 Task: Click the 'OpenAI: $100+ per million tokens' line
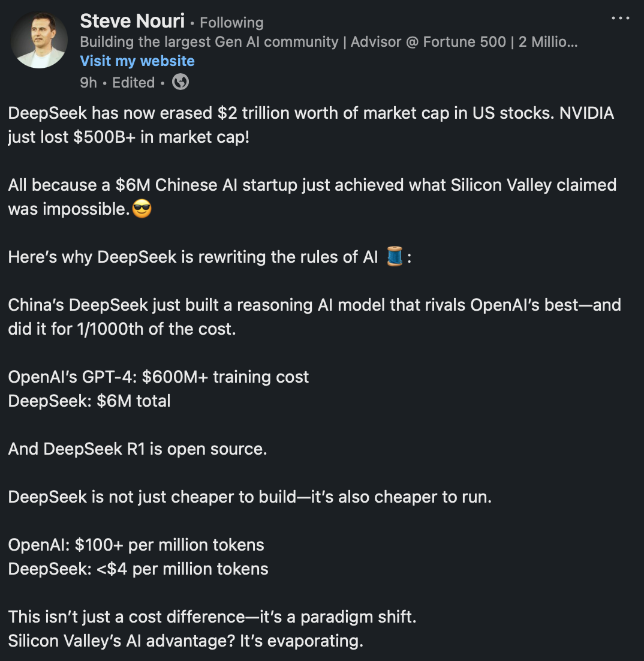coord(136,545)
